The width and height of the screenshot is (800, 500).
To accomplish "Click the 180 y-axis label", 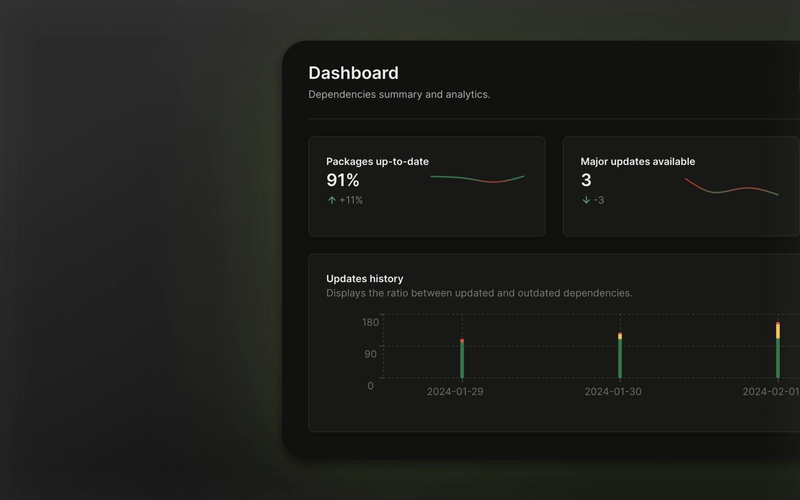I will (x=370, y=322).
